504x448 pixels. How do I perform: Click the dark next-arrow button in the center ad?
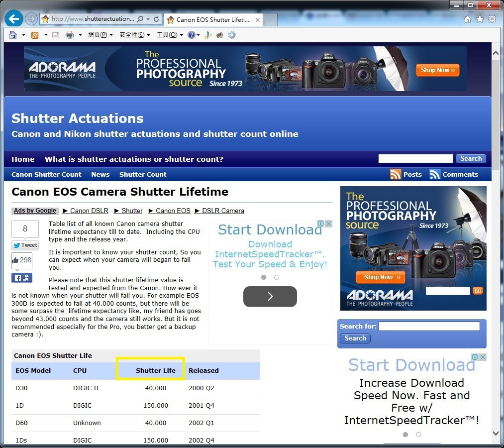click(270, 297)
